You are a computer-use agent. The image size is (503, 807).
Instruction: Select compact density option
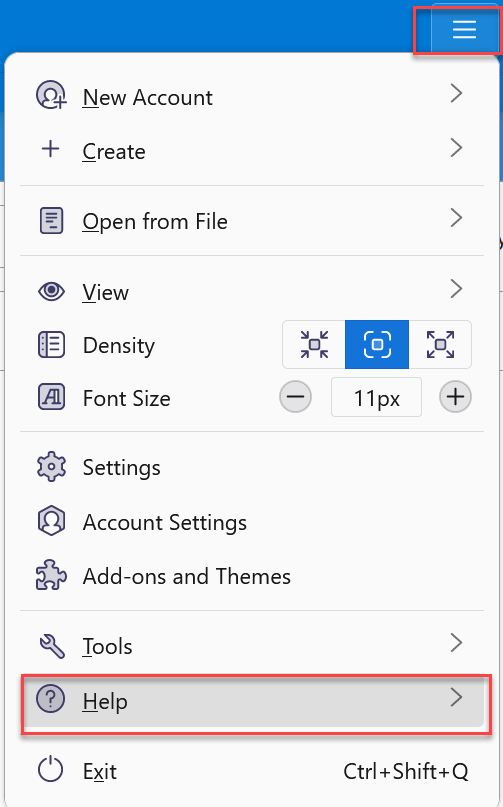314,344
